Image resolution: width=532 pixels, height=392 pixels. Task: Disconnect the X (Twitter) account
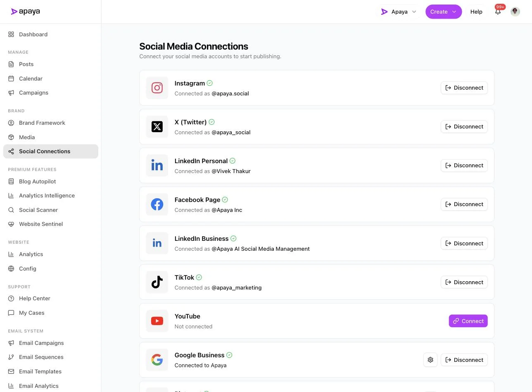[464, 126]
